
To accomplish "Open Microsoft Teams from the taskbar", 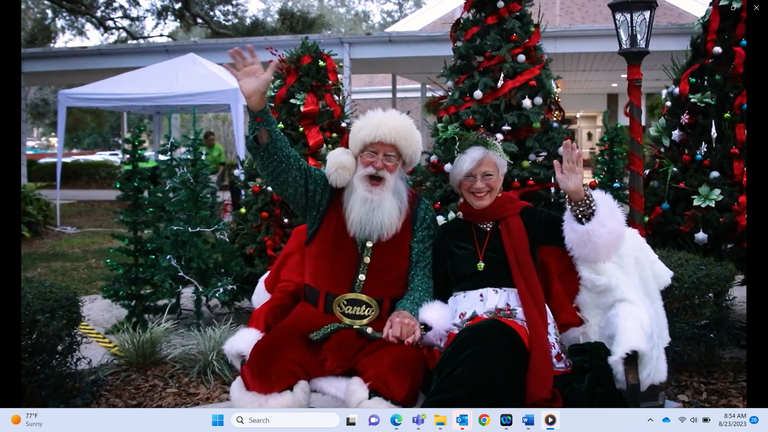I will click(418, 420).
